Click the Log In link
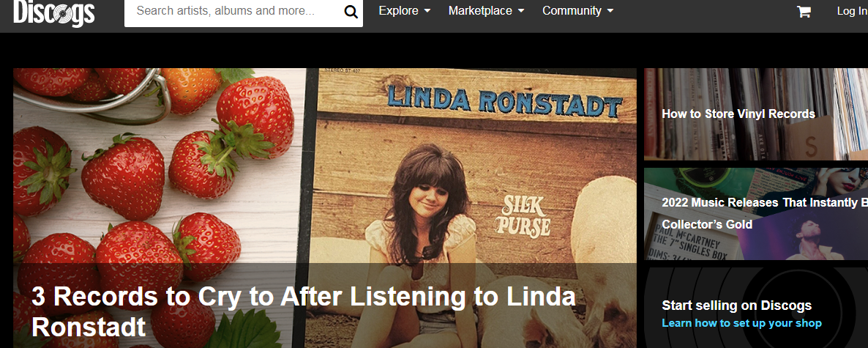The height and width of the screenshot is (348, 868). click(852, 11)
